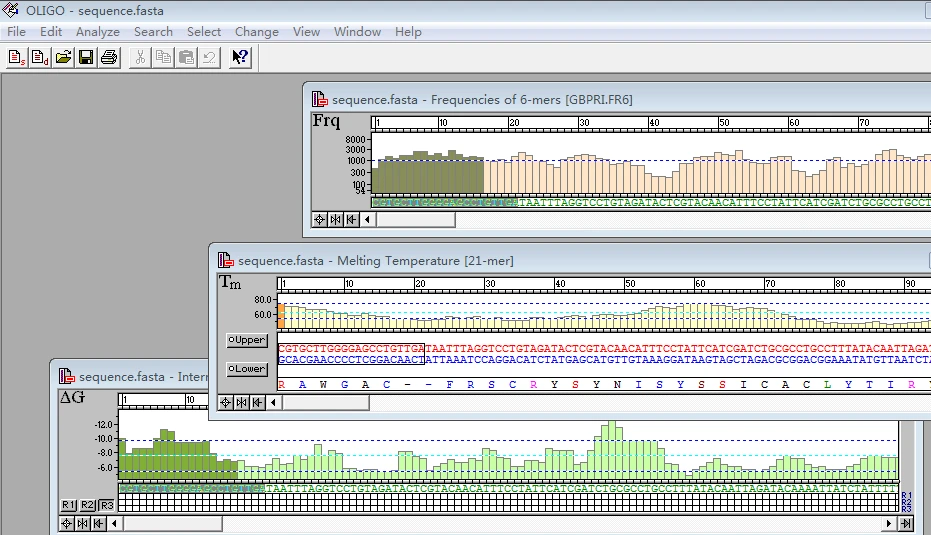Click left scroll arrow in Melting Temperature window

tap(273, 403)
